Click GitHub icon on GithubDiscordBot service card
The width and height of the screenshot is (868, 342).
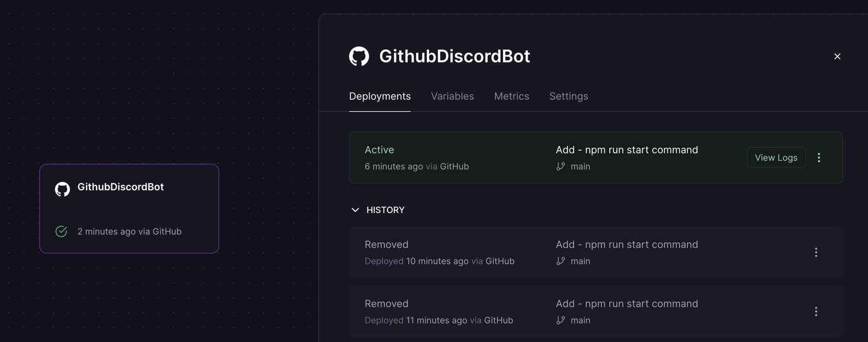pyautogui.click(x=62, y=189)
